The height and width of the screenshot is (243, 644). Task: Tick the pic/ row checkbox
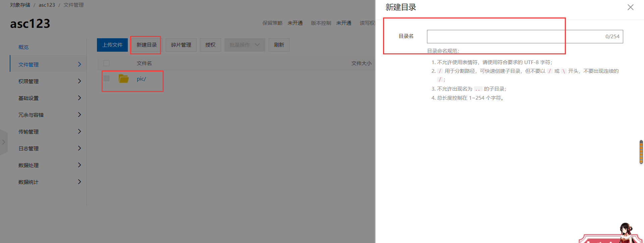pyautogui.click(x=107, y=79)
